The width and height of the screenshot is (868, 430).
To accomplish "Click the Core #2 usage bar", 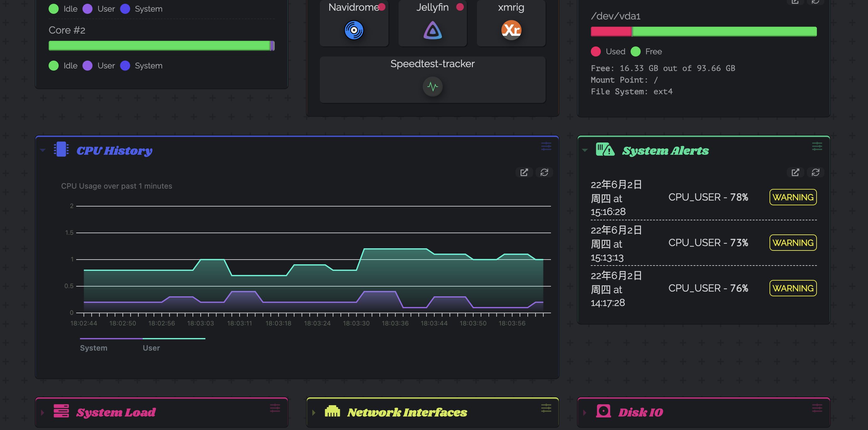I will 161,46.
